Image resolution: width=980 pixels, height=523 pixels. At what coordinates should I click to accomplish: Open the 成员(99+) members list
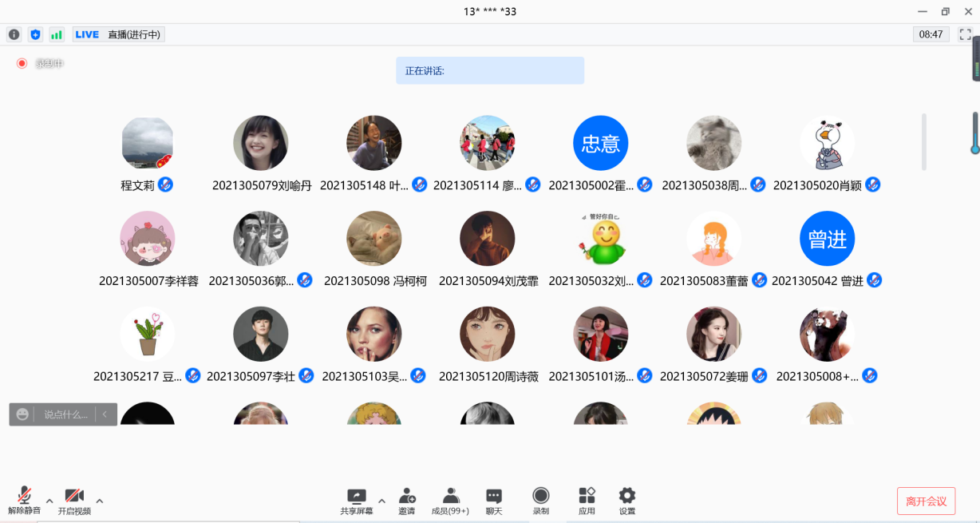point(450,501)
